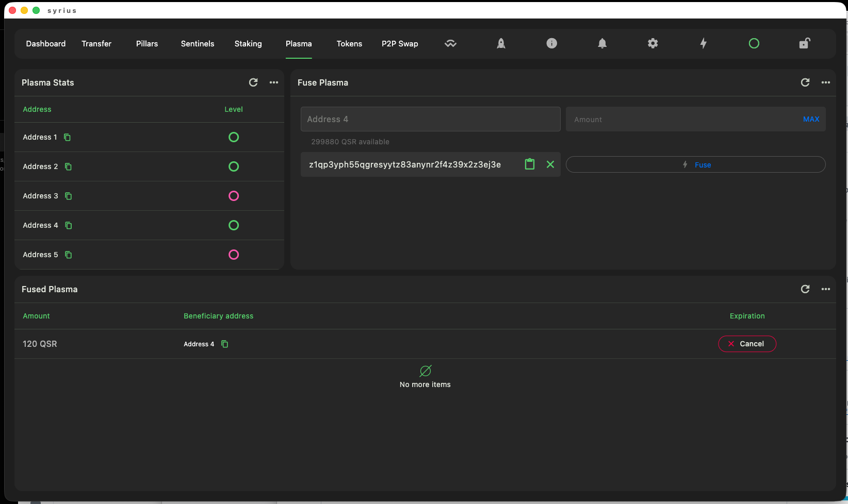
Task: Sort by Amount column header
Action: pos(36,316)
